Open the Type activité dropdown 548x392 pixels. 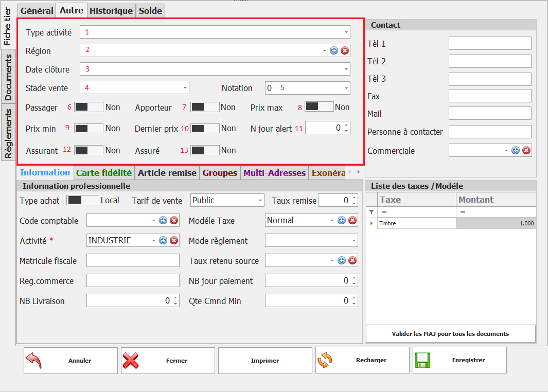pos(346,32)
